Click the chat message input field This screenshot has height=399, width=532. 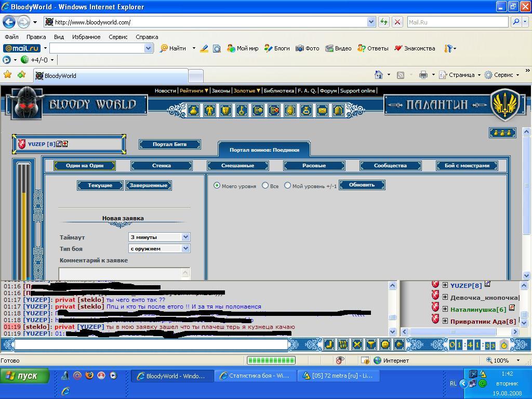point(151,344)
